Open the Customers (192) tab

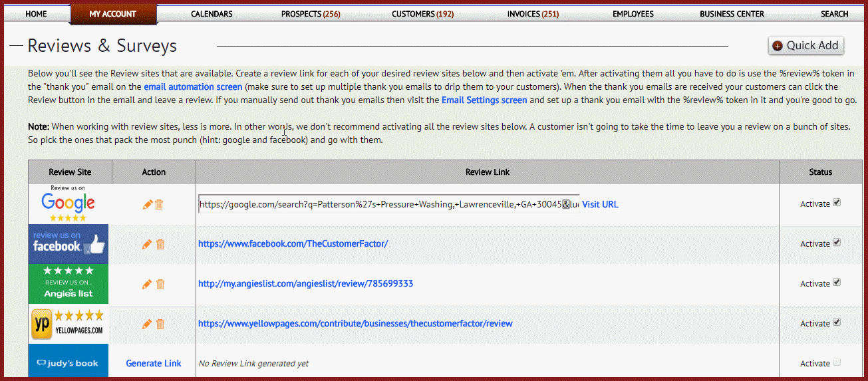coord(423,13)
